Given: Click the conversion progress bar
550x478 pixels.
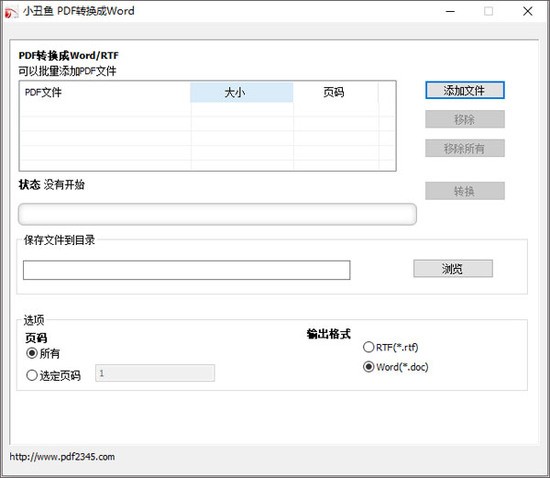Looking at the screenshot, I should coord(217,214).
